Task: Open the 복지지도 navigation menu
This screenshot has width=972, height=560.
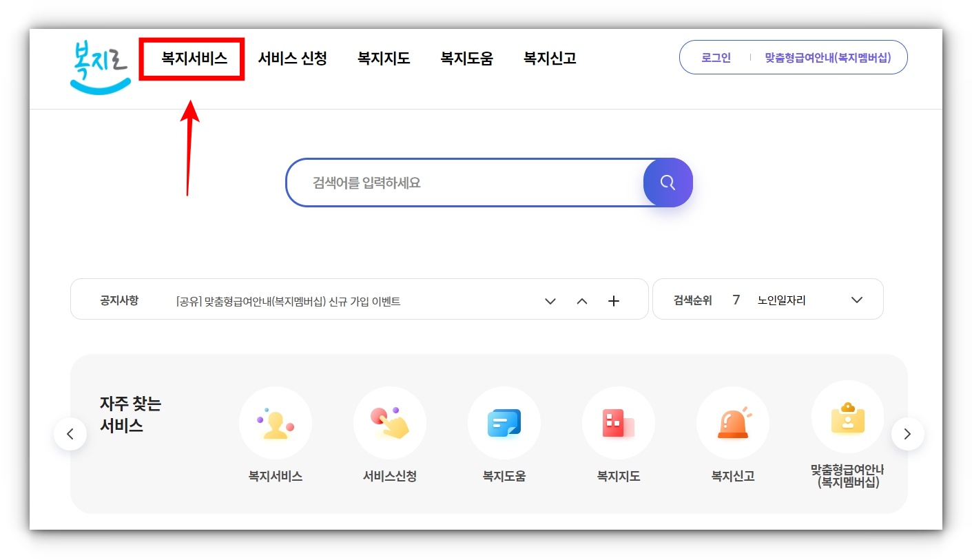Action: point(383,59)
